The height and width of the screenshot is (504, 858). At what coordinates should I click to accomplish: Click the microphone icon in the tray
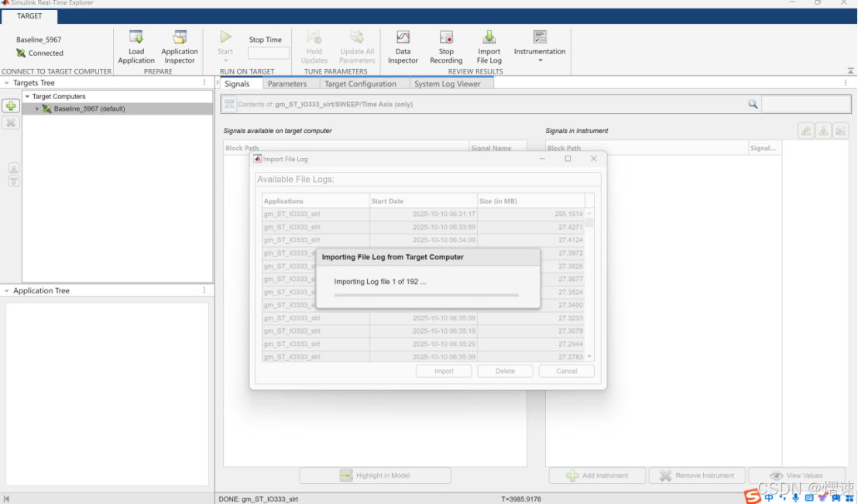(795, 498)
